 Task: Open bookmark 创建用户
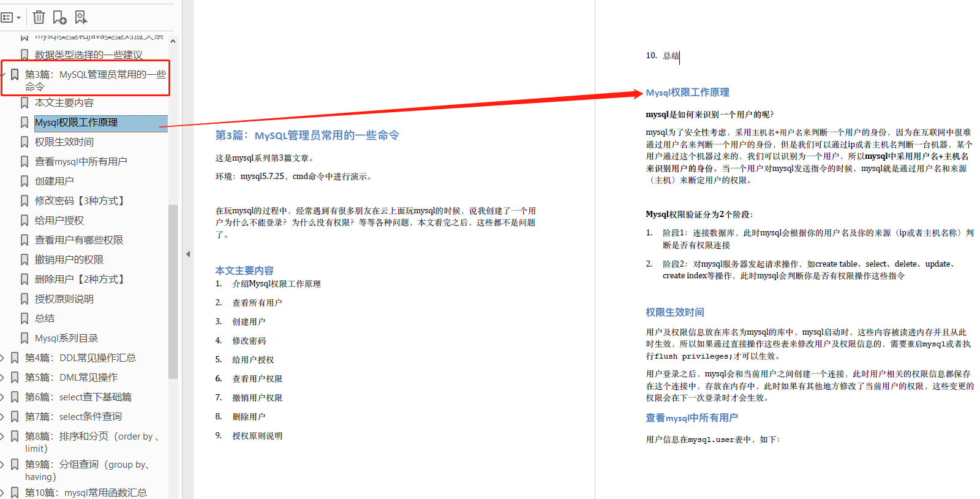(54, 181)
